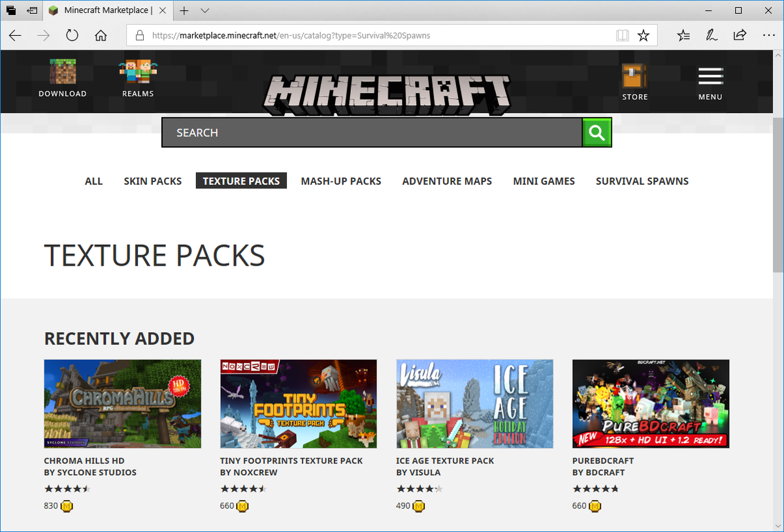Open the Chroma Hills thumbnail image
Screen dimensions: 784x532
tap(122, 403)
